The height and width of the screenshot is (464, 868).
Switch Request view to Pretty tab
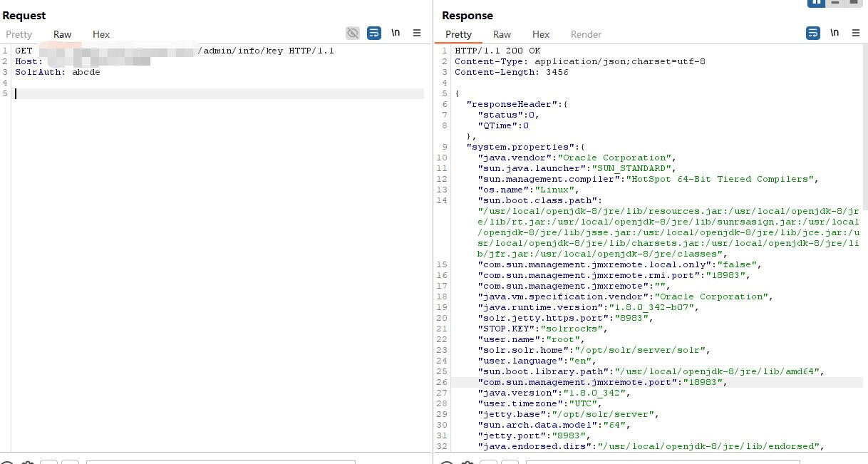(x=19, y=34)
